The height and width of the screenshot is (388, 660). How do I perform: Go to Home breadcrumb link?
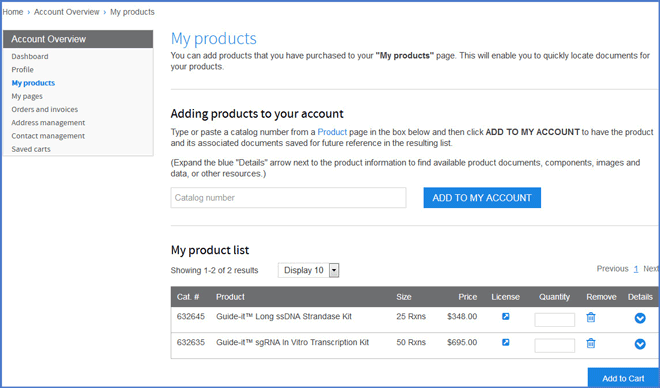tap(13, 12)
